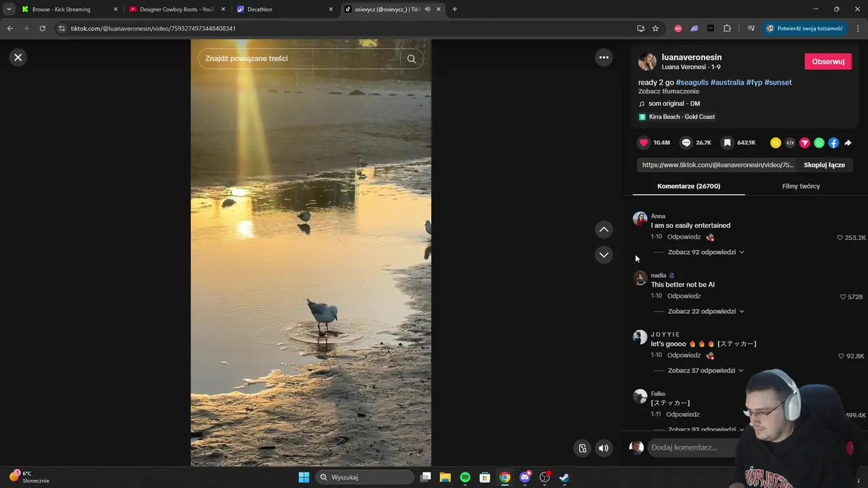This screenshot has height=488, width=868.
Task: Toggle the clean display icon beside volume
Action: pos(583,448)
